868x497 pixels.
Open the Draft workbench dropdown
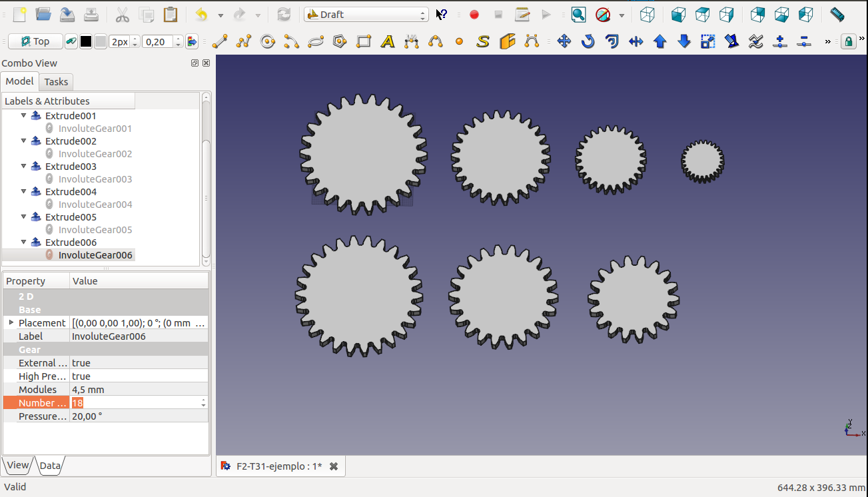[366, 15]
